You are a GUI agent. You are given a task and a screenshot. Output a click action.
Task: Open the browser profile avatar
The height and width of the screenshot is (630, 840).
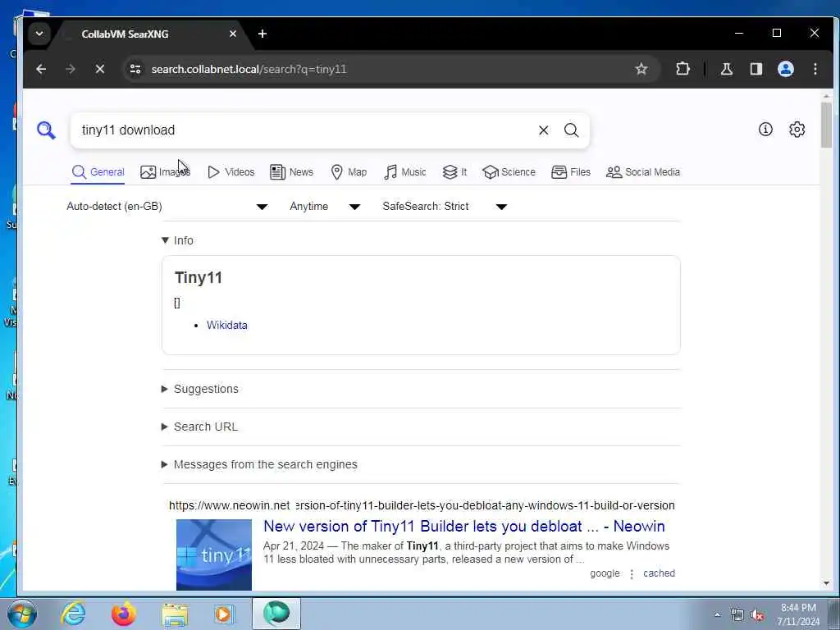tap(785, 69)
